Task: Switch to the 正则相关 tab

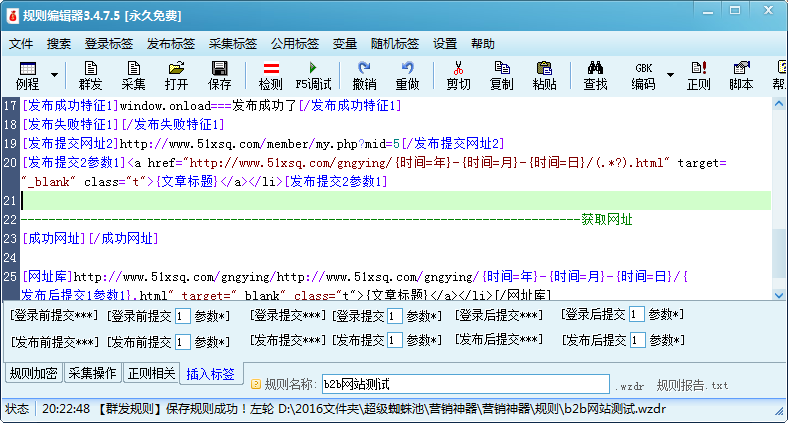Action: coord(151,374)
